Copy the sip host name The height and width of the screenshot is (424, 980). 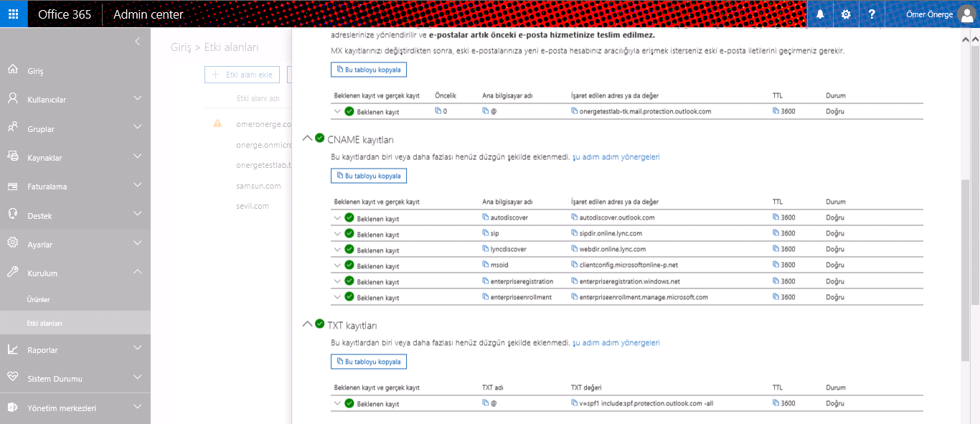486,233
